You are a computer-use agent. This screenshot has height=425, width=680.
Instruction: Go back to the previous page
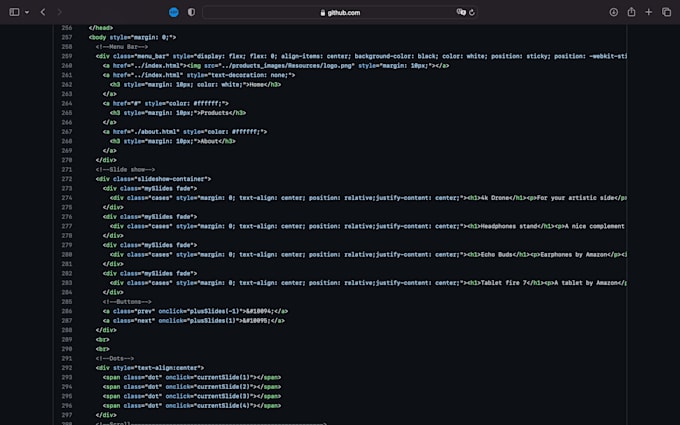coord(43,12)
